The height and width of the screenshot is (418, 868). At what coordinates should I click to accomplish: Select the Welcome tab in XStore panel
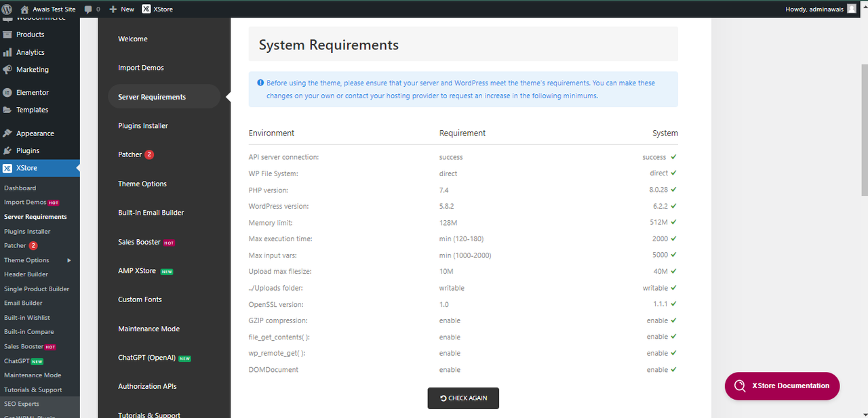(x=133, y=39)
